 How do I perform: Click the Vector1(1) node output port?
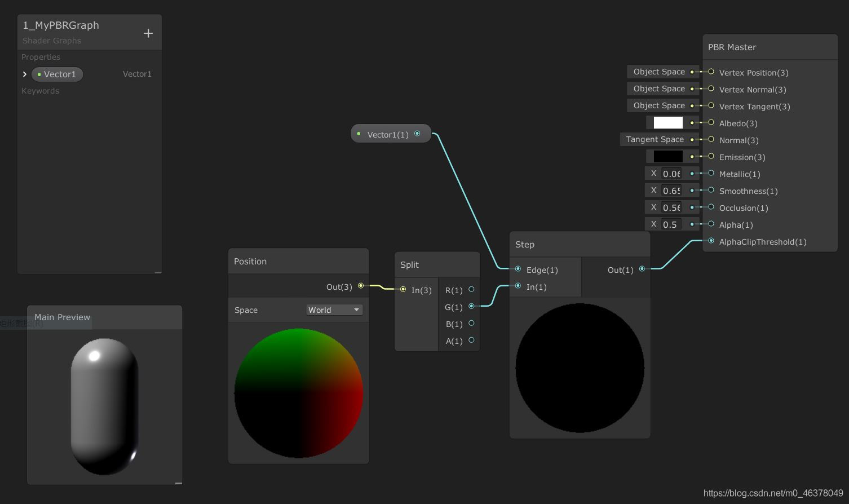417,134
